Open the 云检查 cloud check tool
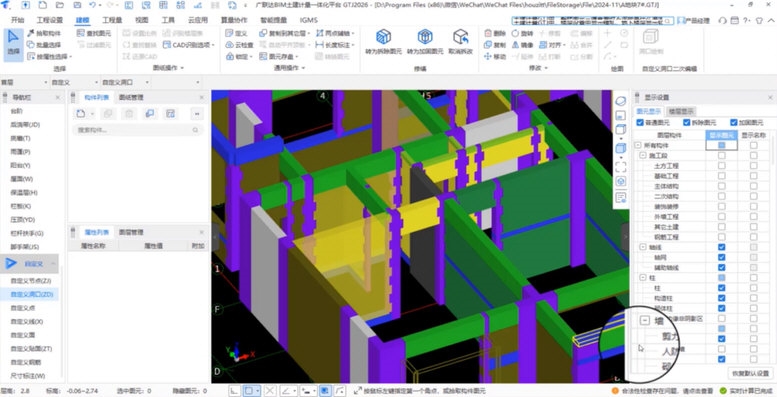This screenshot has height=397, width=777. point(239,45)
